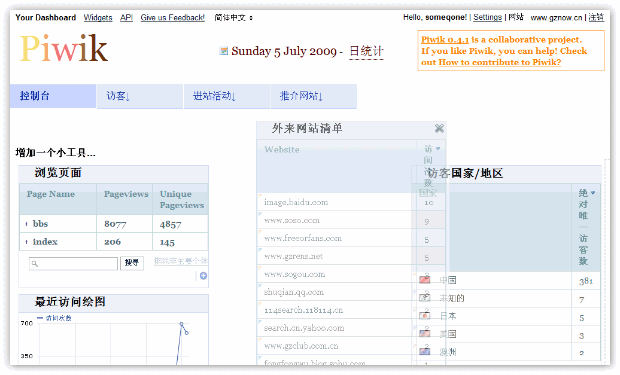Click the magnifier icon in search field
The image size is (620, 375).
[34, 263]
